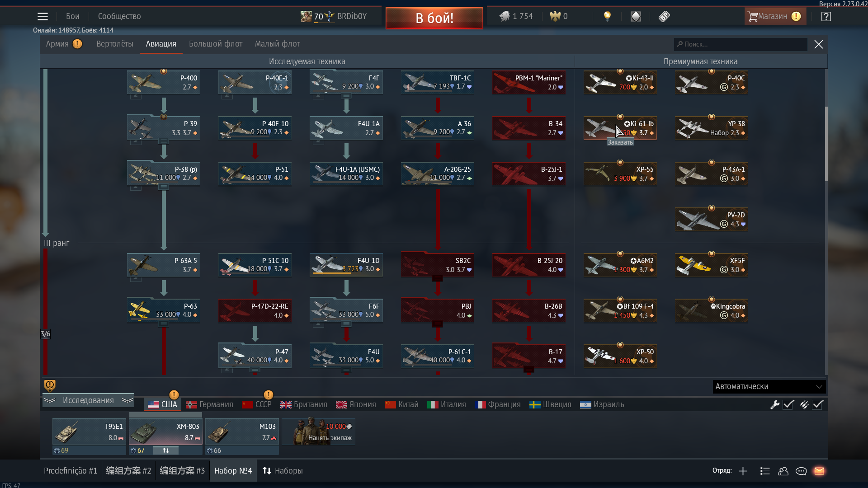868x488 pixels.
Task: Click Нанять экипаж to hire crew
Action: [318, 432]
